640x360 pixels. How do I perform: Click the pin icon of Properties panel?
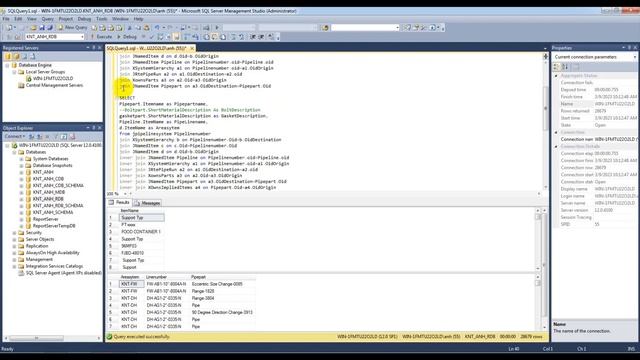(629, 48)
